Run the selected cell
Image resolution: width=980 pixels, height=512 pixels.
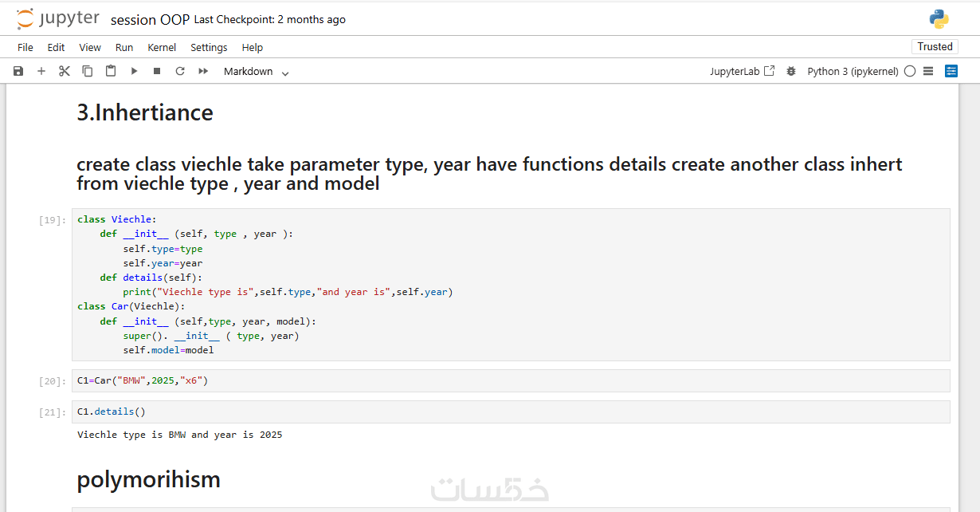pyautogui.click(x=134, y=71)
